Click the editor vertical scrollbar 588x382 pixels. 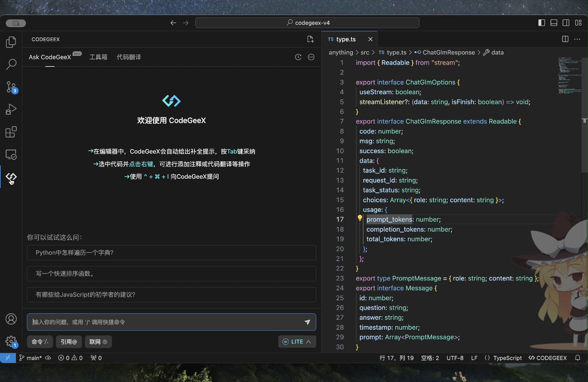(x=585, y=115)
